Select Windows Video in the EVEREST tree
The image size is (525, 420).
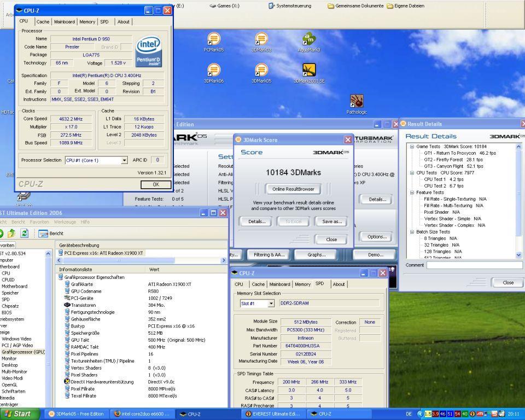[x=16, y=339]
